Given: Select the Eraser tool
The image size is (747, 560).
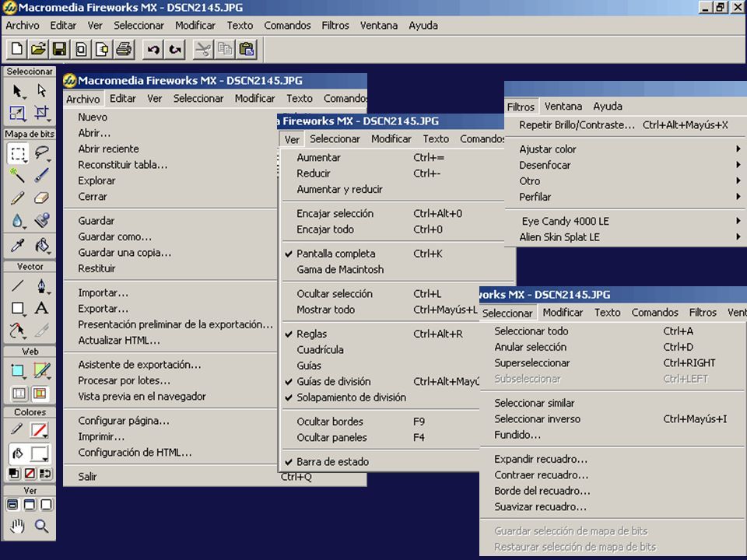Looking at the screenshot, I should point(41,198).
